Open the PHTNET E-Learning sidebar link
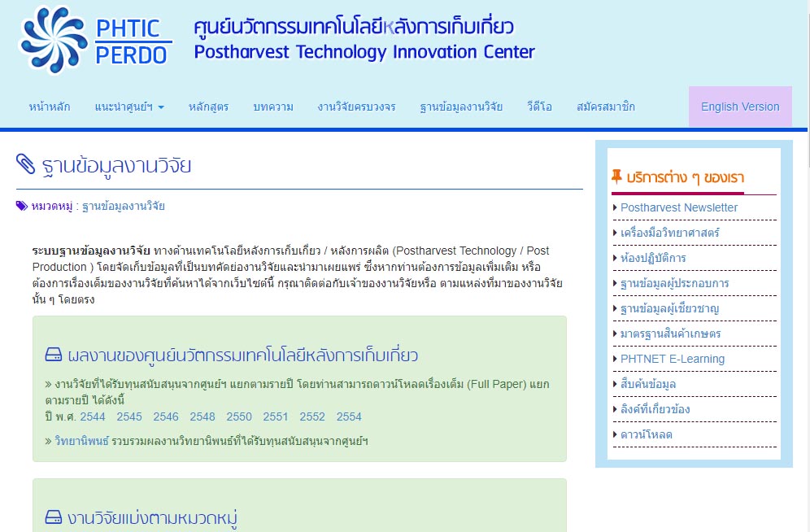810x532 pixels. pos(672,359)
